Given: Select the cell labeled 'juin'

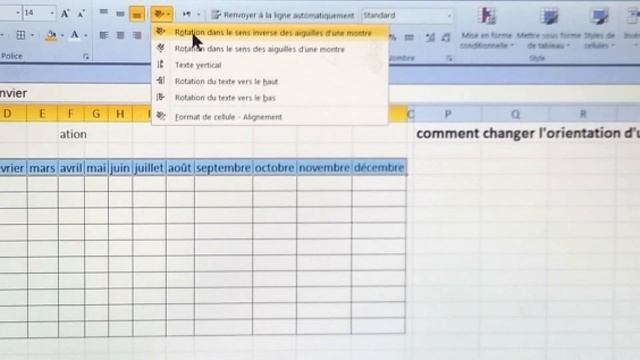Looking at the screenshot, I should point(120,168).
